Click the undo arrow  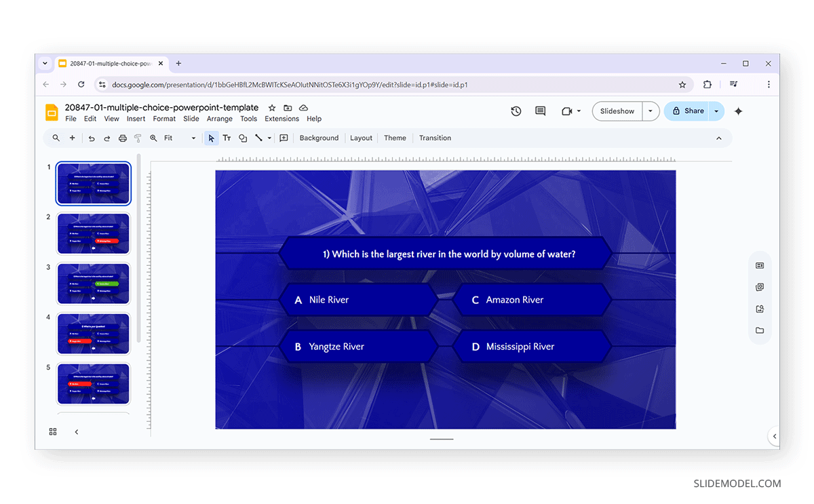click(92, 138)
